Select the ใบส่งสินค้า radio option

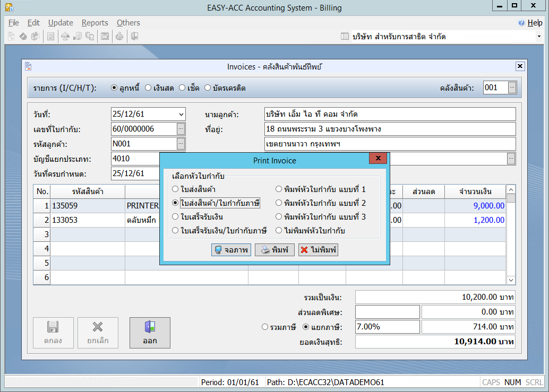tap(175, 189)
